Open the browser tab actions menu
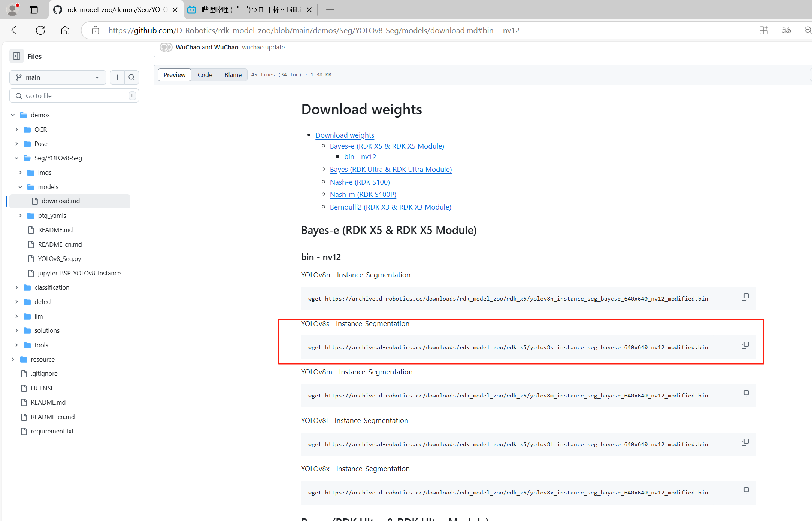 coord(34,10)
